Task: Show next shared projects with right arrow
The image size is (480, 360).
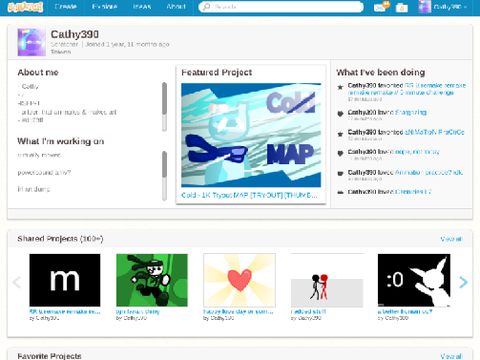Action: [463, 282]
